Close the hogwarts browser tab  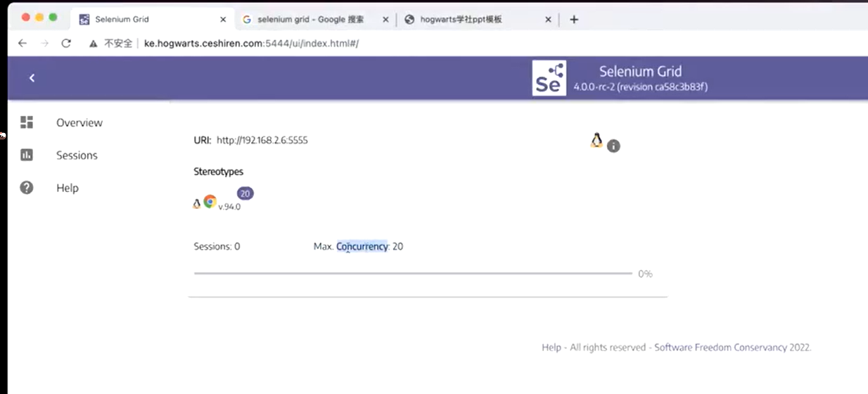coord(548,20)
